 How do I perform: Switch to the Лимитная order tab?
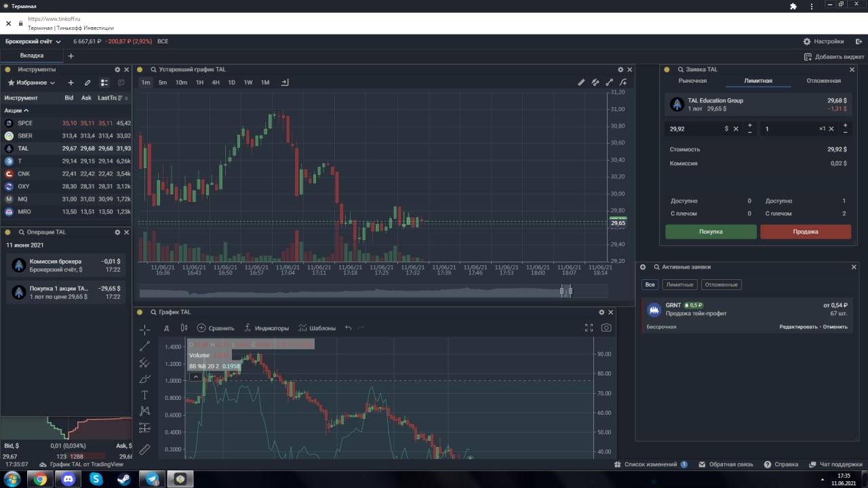pos(758,81)
